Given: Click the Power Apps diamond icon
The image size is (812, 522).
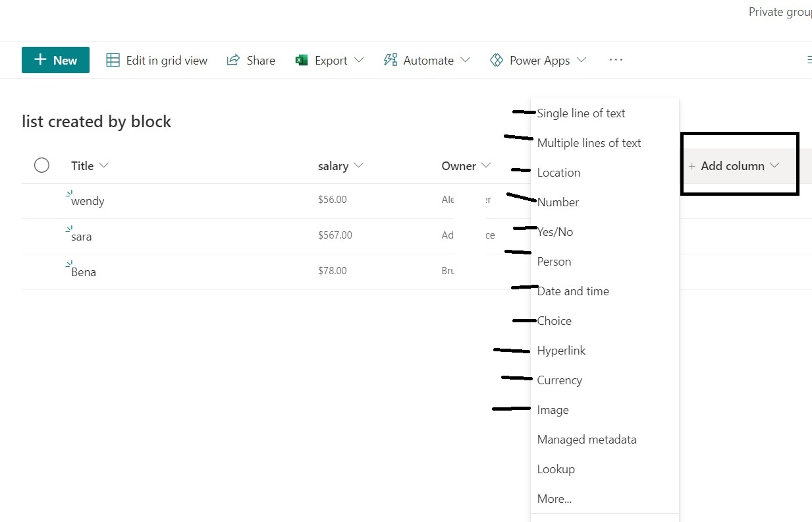Looking at the screenshot, I should click(x=497, y=60).
